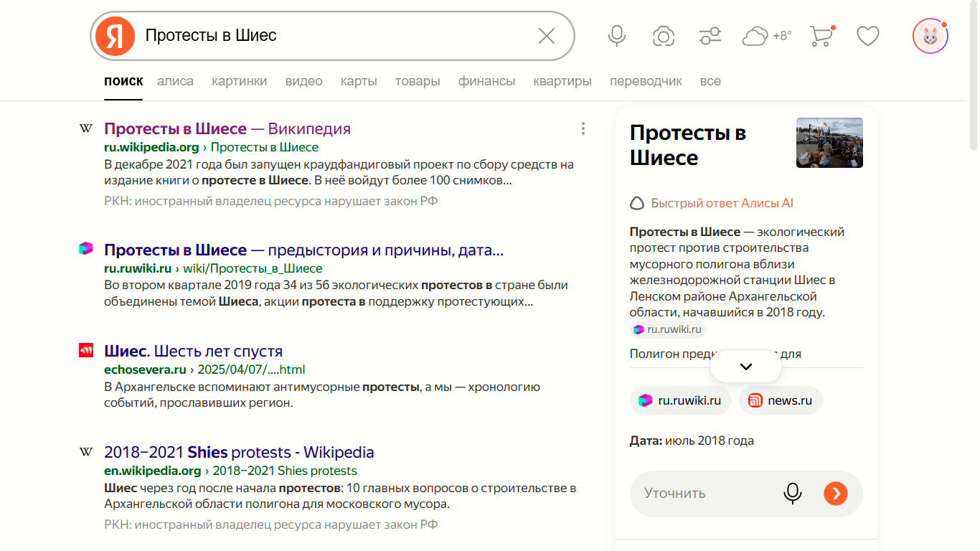980x551 pixels.
Task: Start voice search with microphone icon
Action: tap(616, 36)
